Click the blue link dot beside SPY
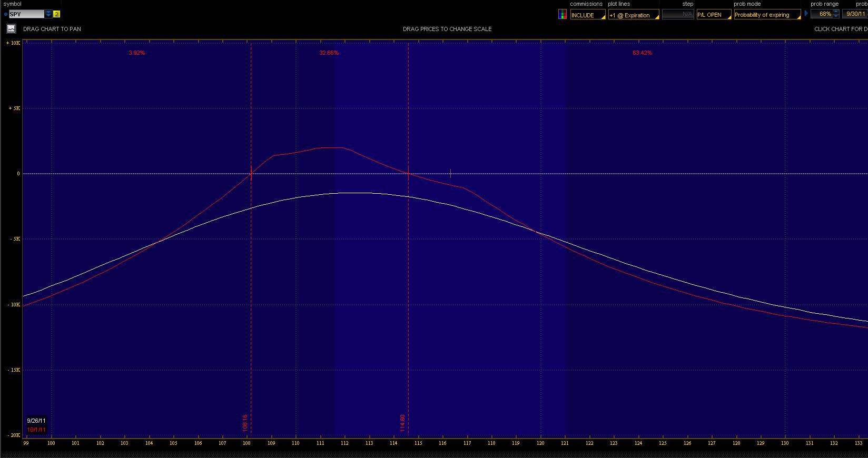The height and width of the screenshot is (458, 868). (x=6, y=14)
